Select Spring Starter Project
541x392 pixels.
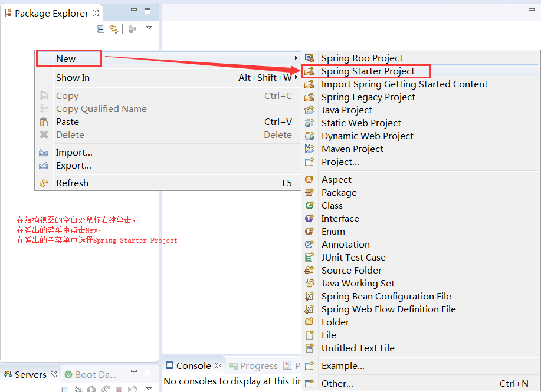coord(420,71)
